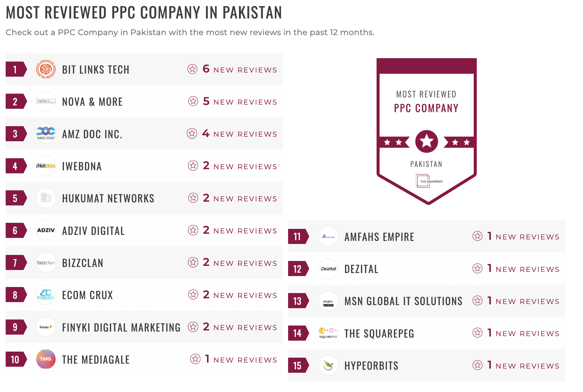Click the Adziv Digital logo icon
The height and width of the screenshot is (392, 583).
[x=46, y=230]
